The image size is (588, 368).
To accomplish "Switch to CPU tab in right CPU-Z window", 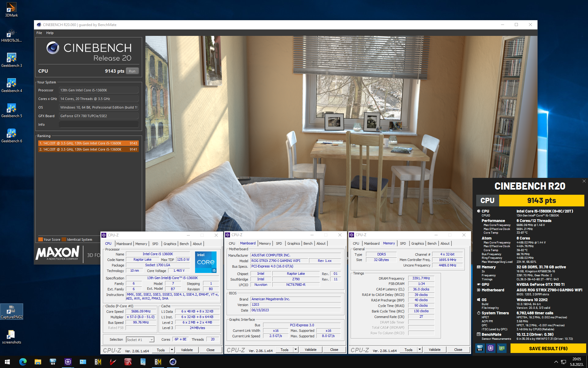I will click(356, 243).
